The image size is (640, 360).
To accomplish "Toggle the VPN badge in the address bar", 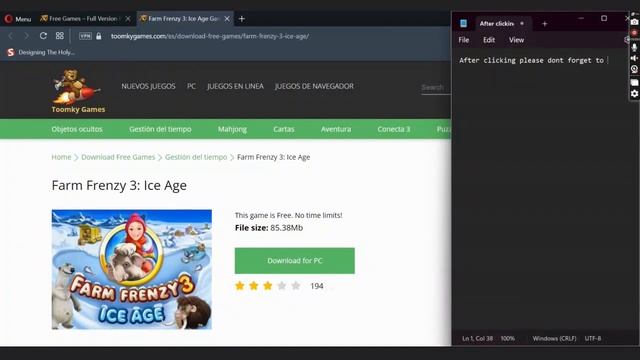I will tap(85, 36).
